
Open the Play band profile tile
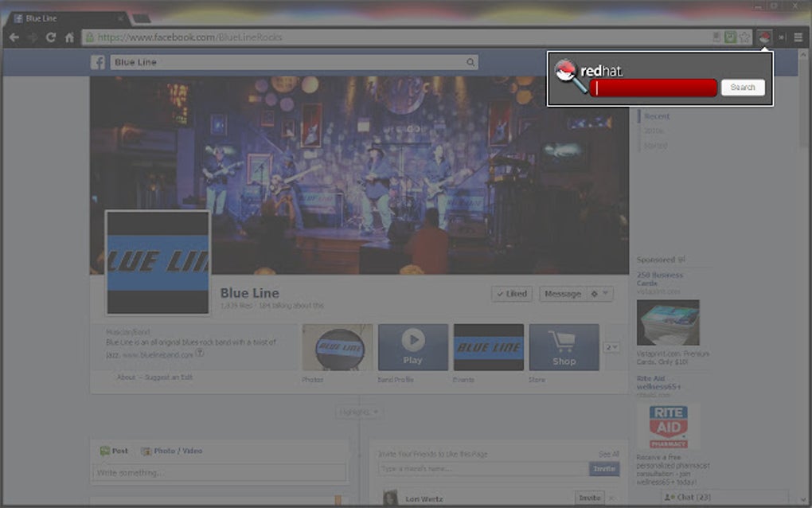[x=412, y=347]
